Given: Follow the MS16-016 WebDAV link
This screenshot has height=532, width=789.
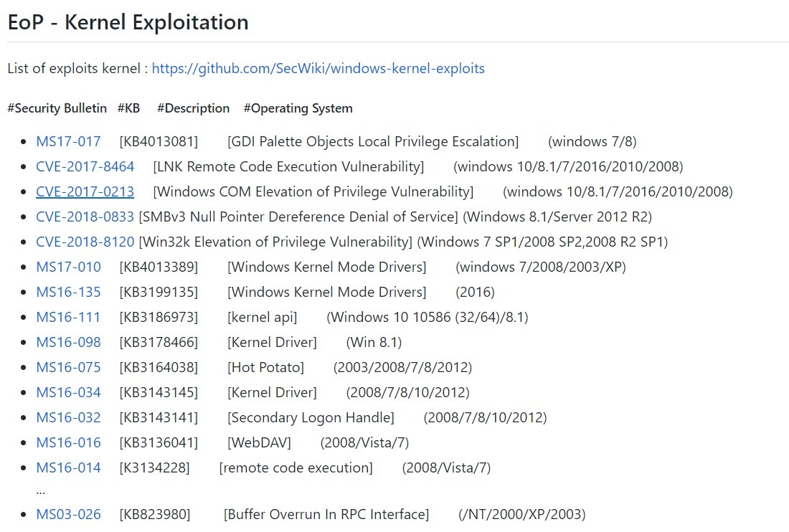Looking at the screenshot, I should [68, 443].
